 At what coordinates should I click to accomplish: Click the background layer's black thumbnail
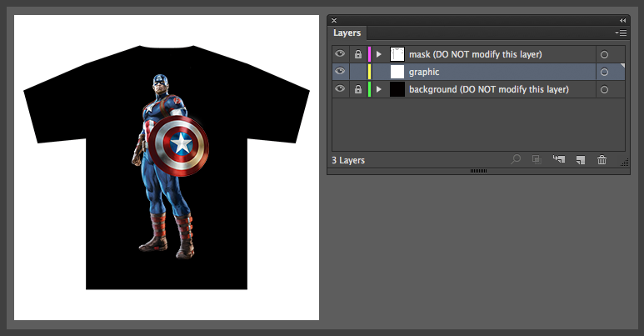pos(397,89)
